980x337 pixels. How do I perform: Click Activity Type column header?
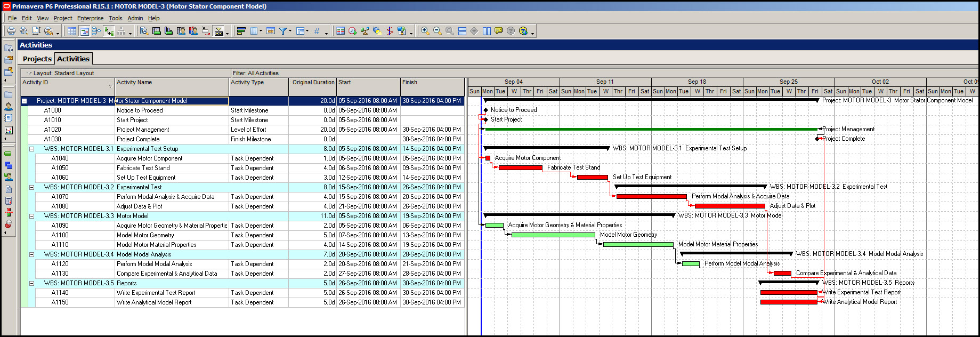coord(259,86)
